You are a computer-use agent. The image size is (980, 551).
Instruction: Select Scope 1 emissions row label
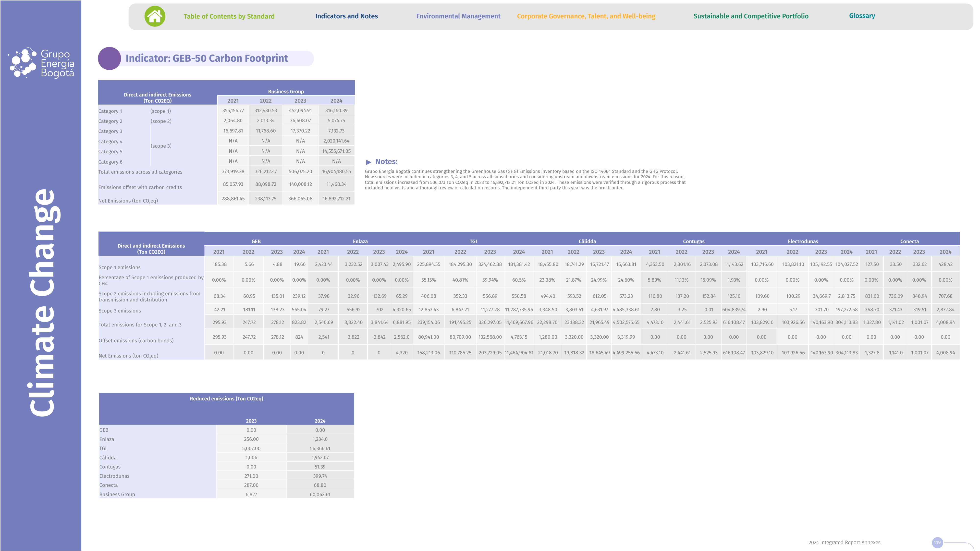(120, 267)
